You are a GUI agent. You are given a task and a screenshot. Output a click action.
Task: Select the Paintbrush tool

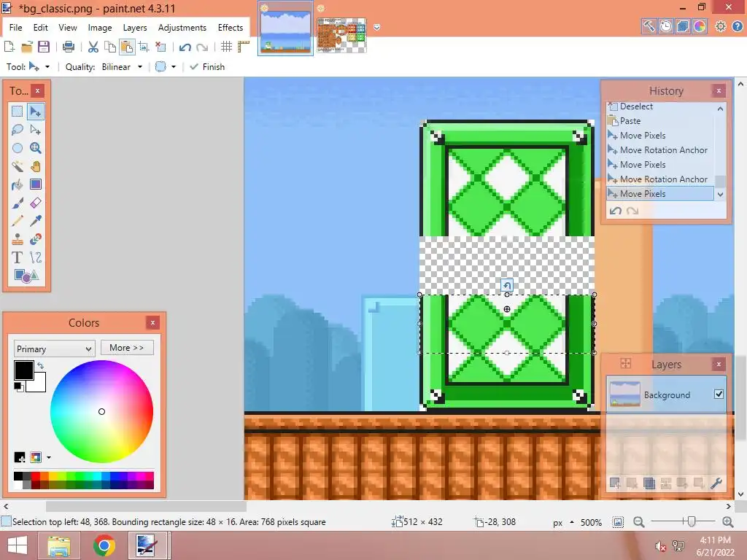coord(18,203)
